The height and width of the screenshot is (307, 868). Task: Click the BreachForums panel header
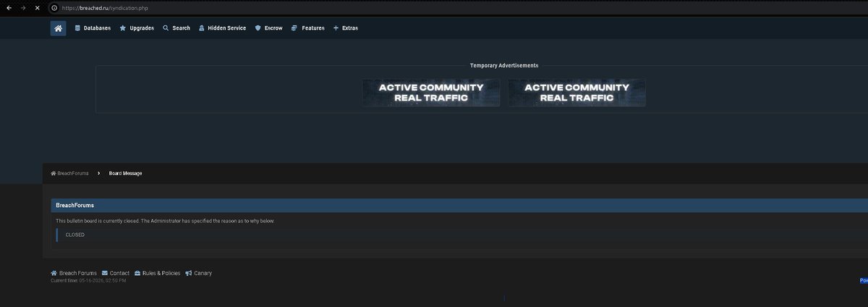[x=459, y=206]
